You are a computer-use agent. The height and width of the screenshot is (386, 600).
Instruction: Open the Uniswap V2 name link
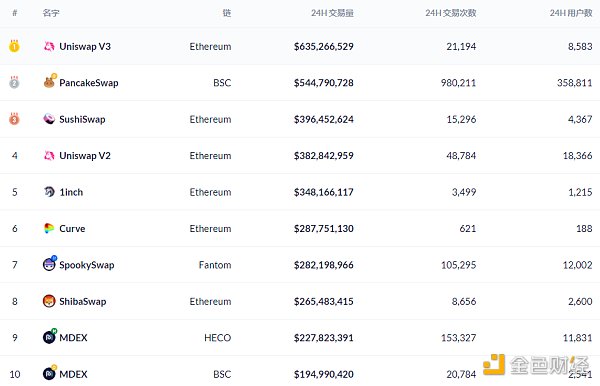coord(85,156)
